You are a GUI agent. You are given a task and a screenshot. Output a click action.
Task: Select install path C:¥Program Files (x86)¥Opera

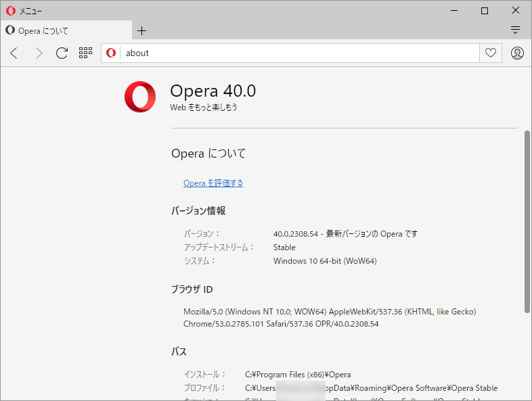(298, 375)
